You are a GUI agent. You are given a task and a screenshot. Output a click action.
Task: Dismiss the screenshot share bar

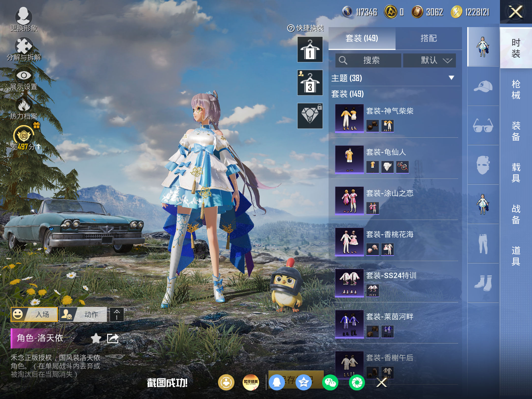coord(382,382)
